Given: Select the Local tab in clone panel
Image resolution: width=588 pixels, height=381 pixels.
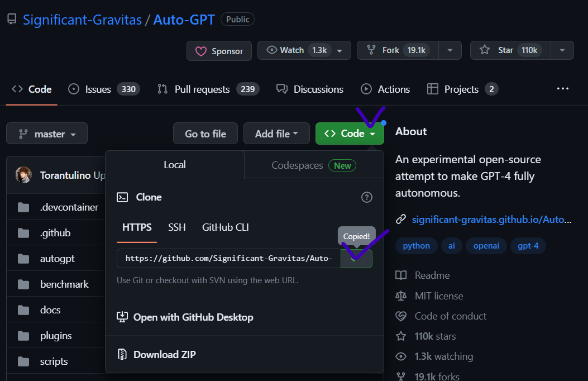Looking at the screenshot, I should tap(175, 165).
